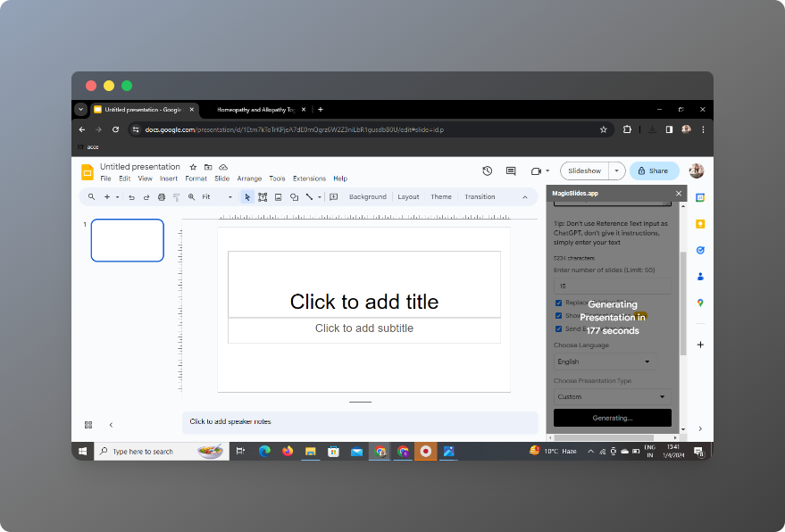
Task: Open the English language dropdown
Action: (605, 362)
